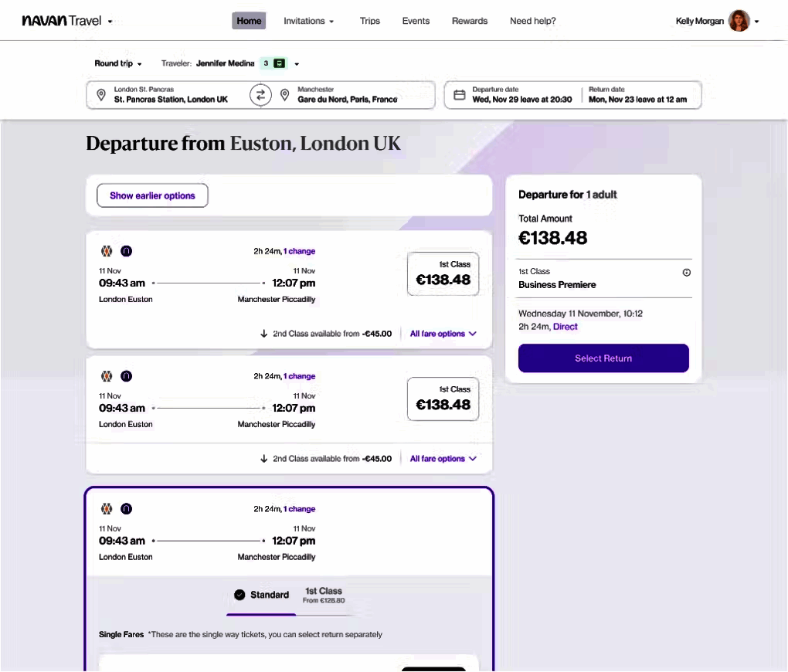The image size is (788, 672).
Task: Expand All fare options on second result
Action: pyautogui.click(x=443, y=459)
